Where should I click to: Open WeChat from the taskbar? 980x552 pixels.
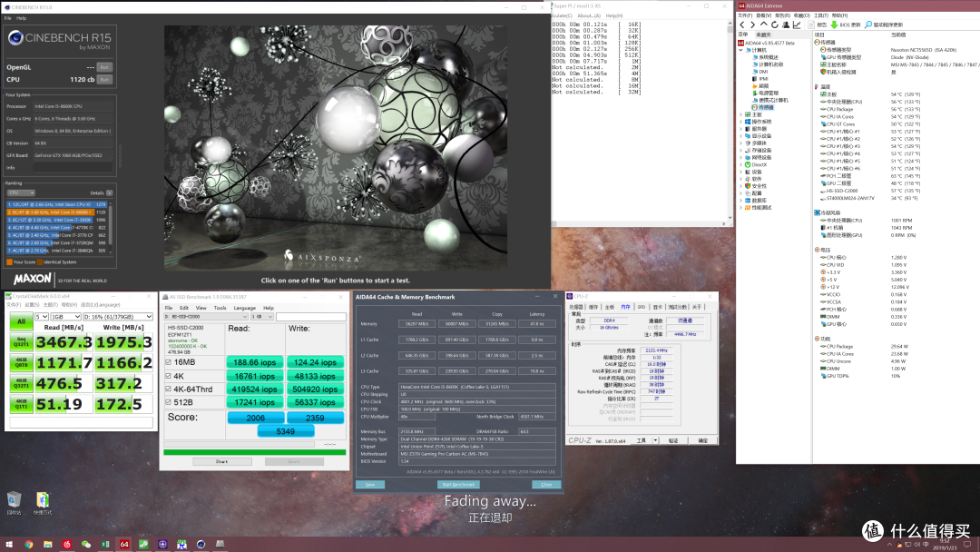[86, 545]
